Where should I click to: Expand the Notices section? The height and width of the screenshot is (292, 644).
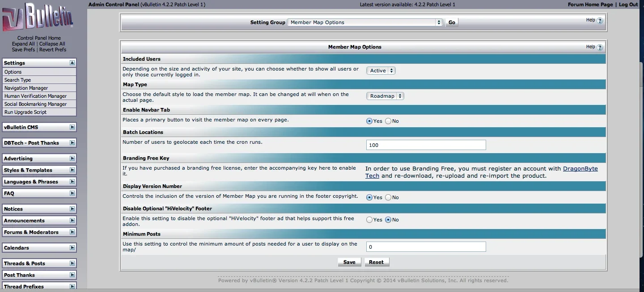[72, 209]
